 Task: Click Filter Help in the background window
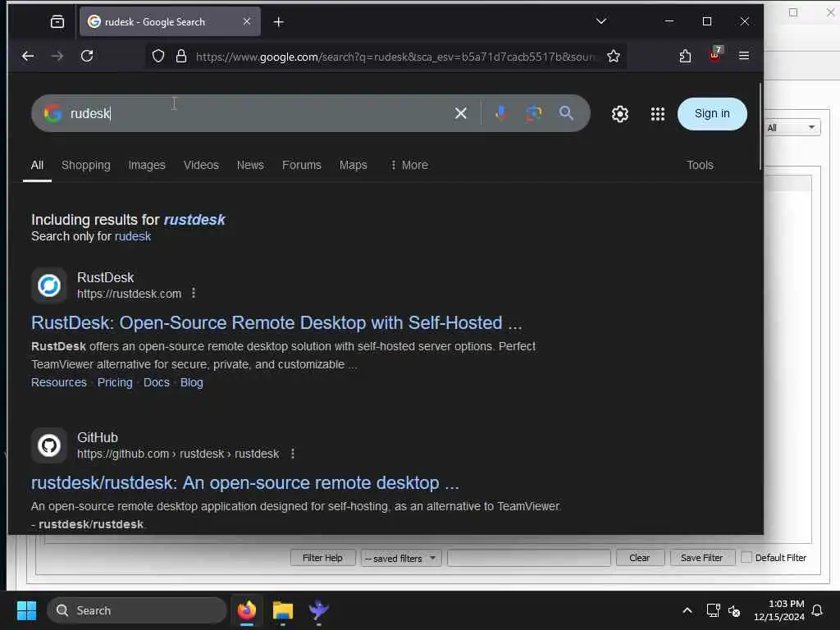[x=322, y=558]
